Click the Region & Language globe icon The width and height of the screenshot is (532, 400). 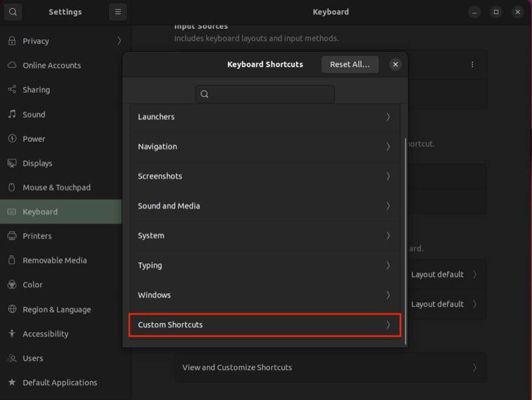[11, 309]
